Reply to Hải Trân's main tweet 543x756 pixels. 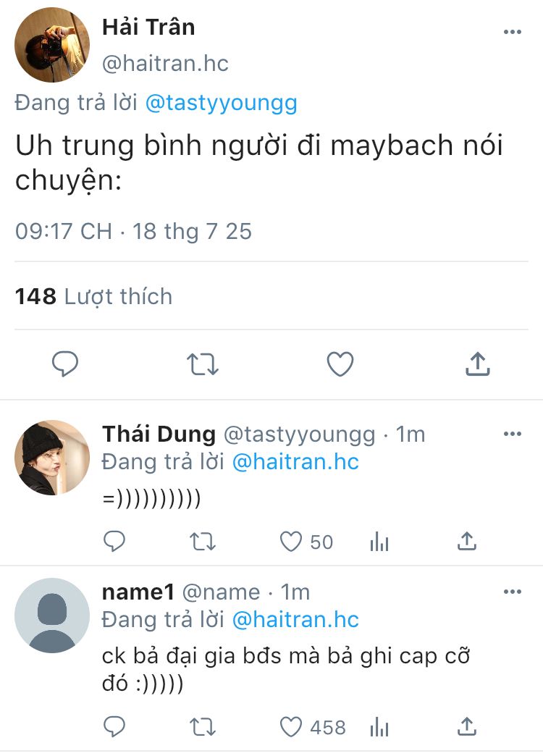tap(65, 364)
